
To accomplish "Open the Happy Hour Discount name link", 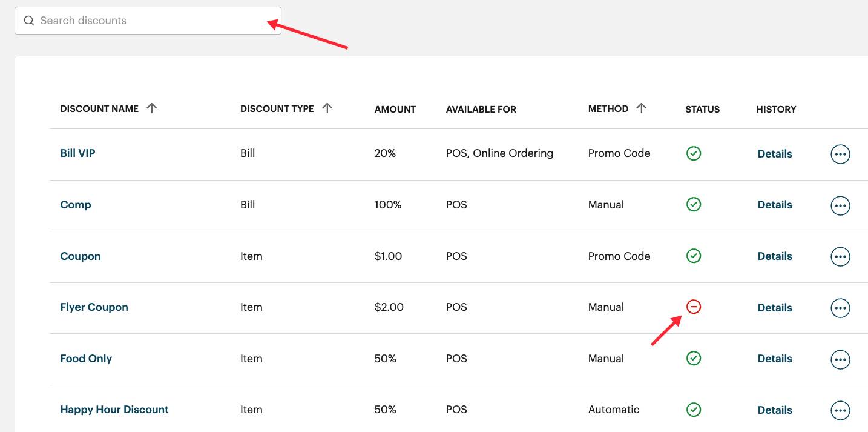I will tap(114, 410).
